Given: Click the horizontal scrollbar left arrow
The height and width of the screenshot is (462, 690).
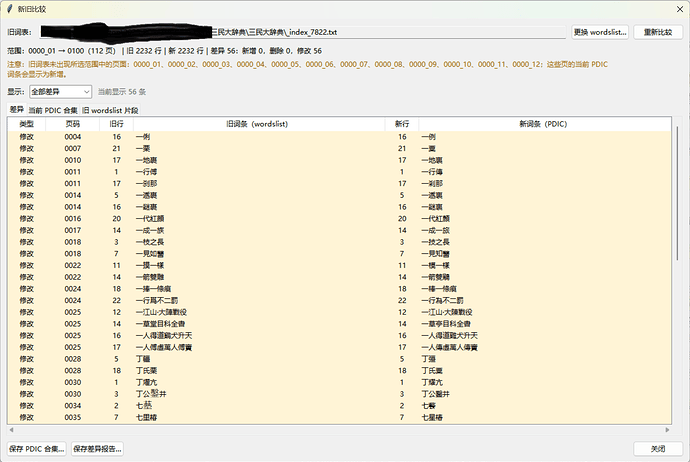Looking at the screenshot, I should (11, 430).
